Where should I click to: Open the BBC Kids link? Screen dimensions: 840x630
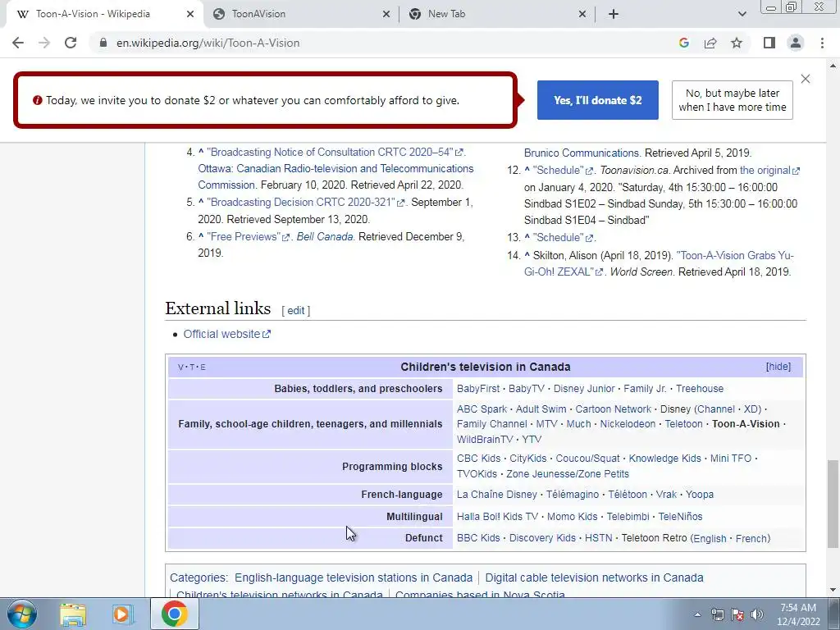pyautogui.click(x=478, y=538)
